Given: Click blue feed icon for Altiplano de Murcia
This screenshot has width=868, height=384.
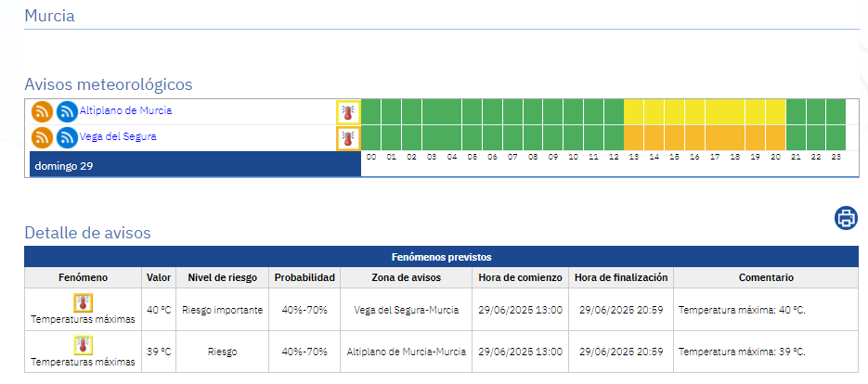Looking at the screenshot, I should [x=67, y=111].
